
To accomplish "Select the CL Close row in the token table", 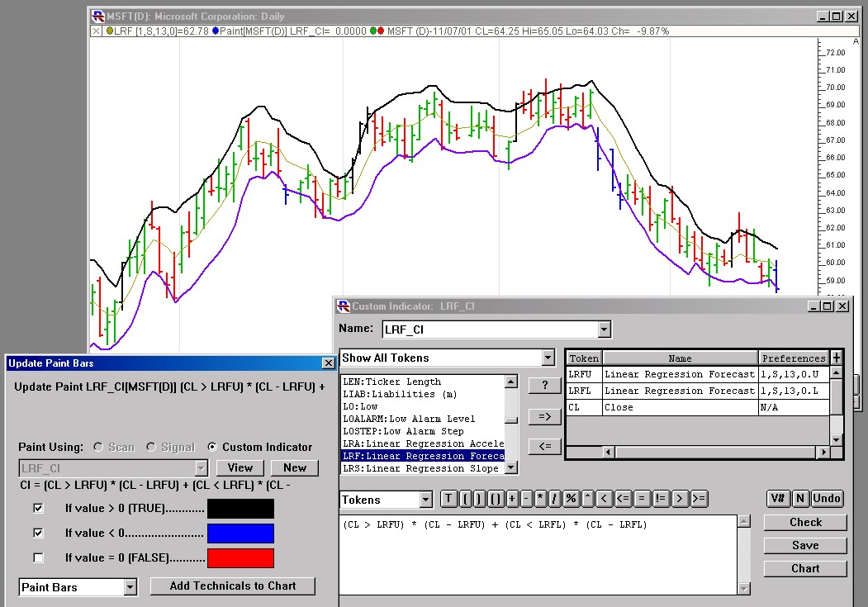I will [x=698, y=407].
